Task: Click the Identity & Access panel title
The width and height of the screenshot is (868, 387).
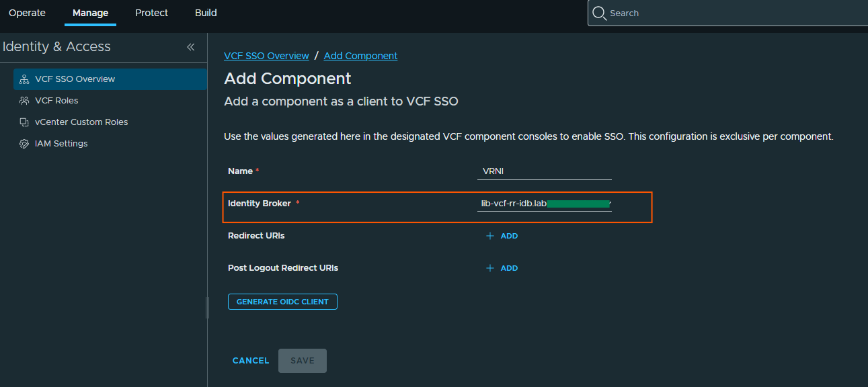Action: [x=56, y=47]
